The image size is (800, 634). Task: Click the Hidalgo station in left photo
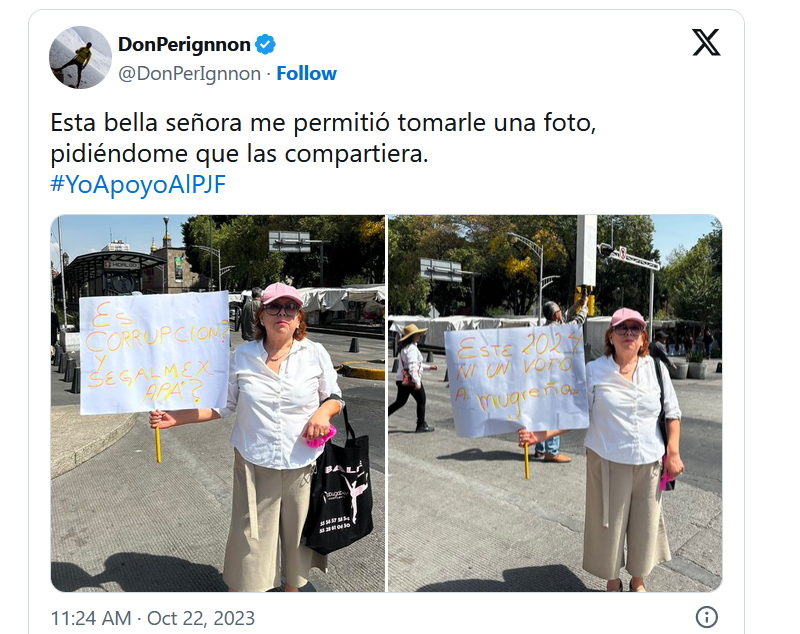[116, 274]
